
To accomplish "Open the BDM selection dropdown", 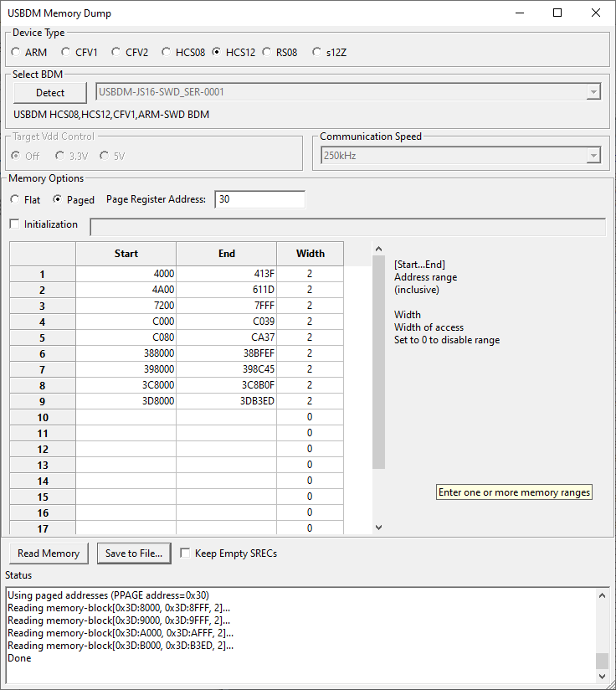I will click(593, 92).
